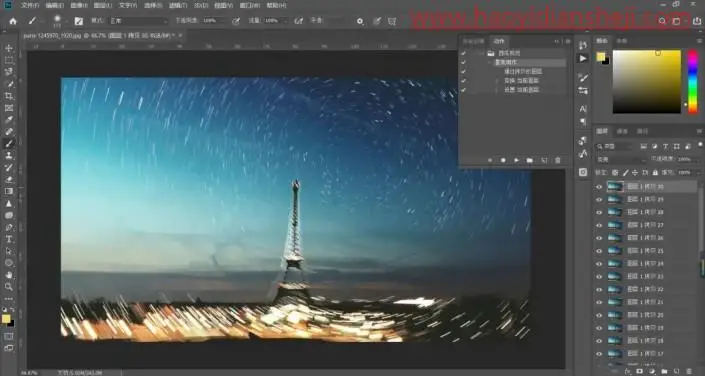Image resolution: width=705 pixels, height=376 pixels.
Task: Open the Character panel icon in collapsed dock
Action: (x=583, y=109)
